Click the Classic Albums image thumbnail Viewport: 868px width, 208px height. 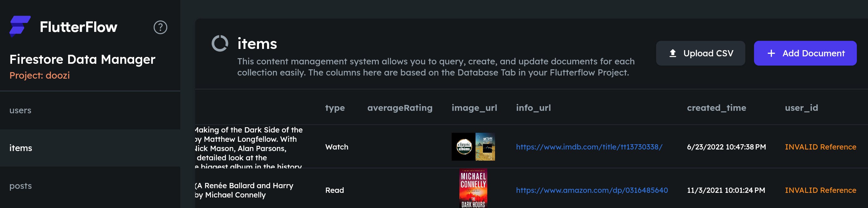473,147
